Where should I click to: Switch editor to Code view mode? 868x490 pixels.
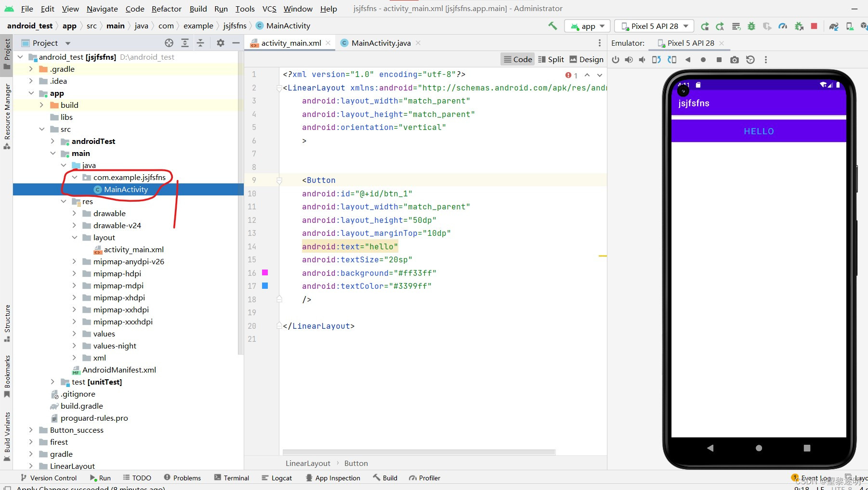point(518,59)
